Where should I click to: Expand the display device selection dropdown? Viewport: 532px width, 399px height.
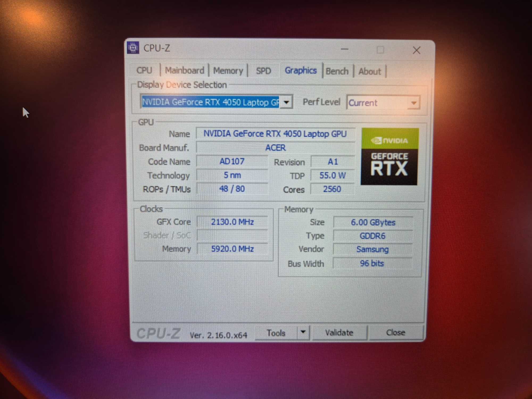click(286, 102)
